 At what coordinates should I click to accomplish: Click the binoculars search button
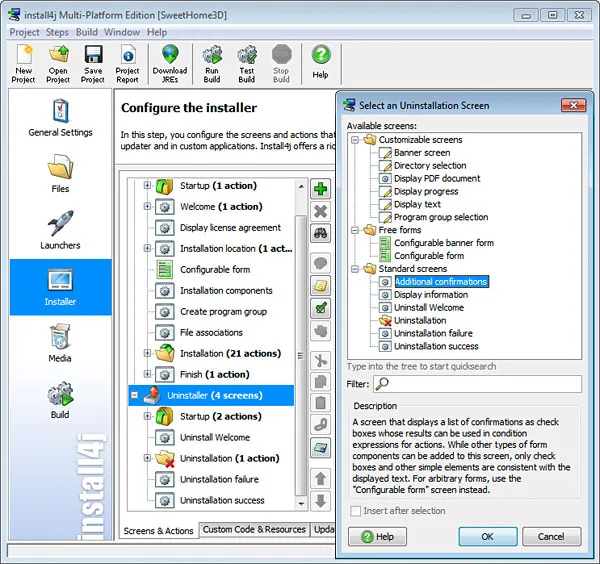(x=321, y=233)
